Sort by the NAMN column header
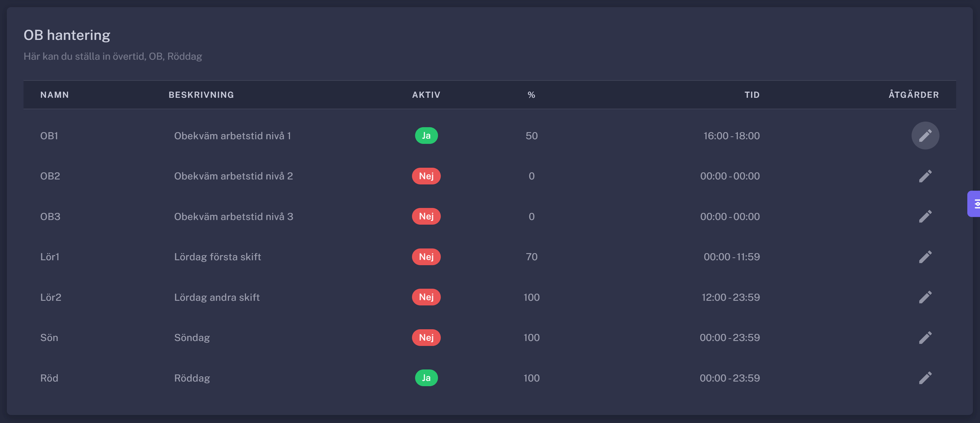The height and width of the screenshot is (423, 980). point(55,95)
